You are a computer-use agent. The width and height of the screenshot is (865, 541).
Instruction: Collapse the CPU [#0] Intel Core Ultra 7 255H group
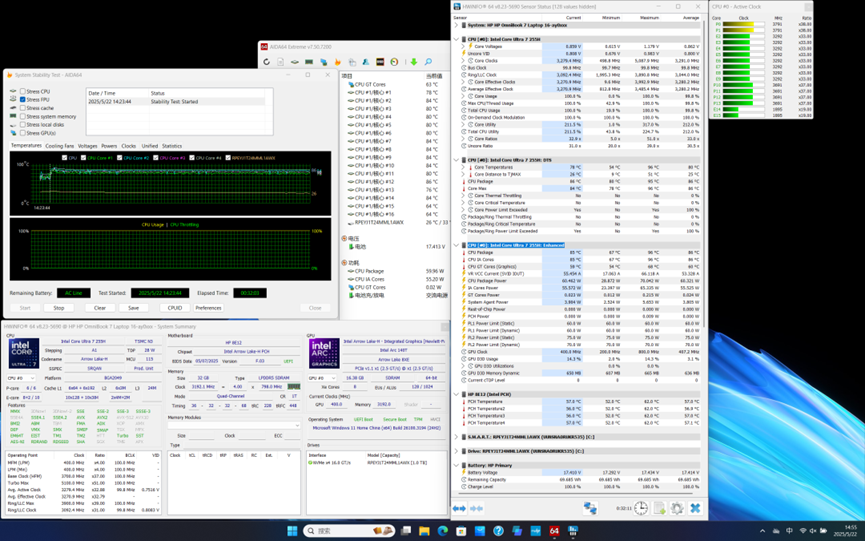tap(457, 39)
